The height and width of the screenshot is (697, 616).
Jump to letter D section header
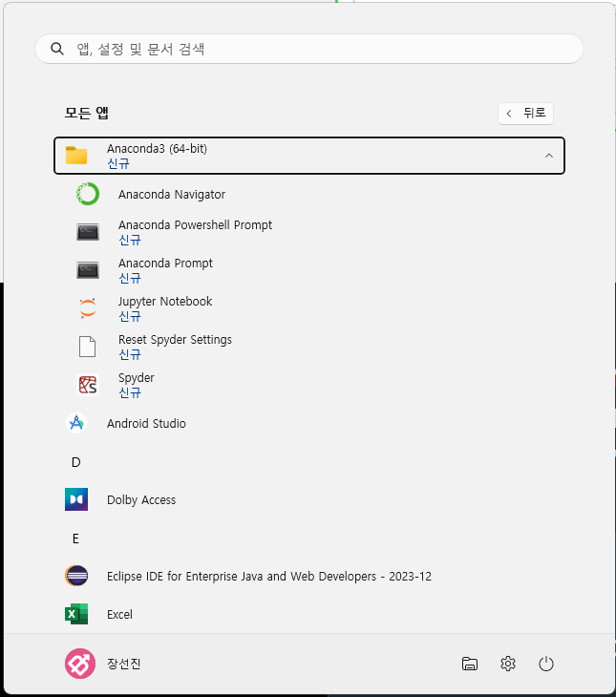76,462
